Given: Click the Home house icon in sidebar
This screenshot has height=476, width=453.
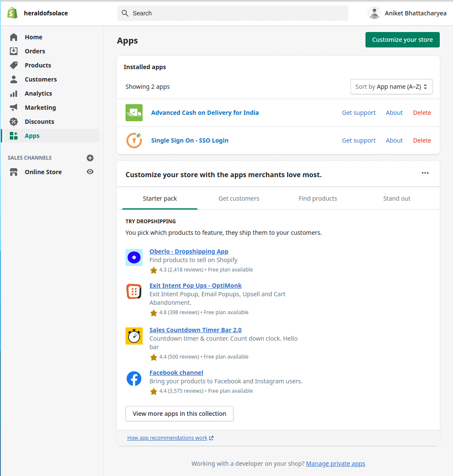Looking at the screenshot, I should [x=14, y=37].
